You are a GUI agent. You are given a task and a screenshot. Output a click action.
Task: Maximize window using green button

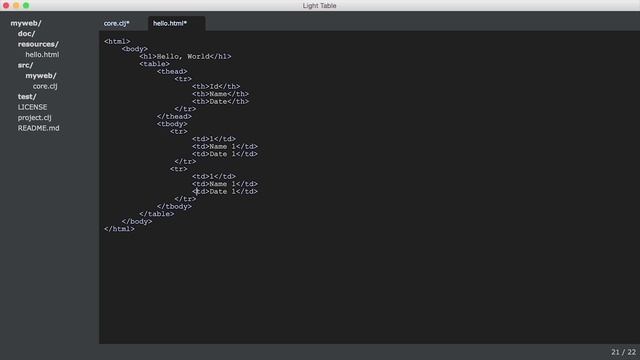26,5
